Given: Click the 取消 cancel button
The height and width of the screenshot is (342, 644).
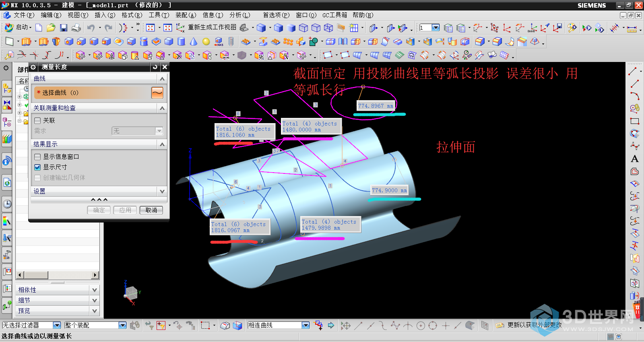Looking at the screenshot, I should tap(151, 210).
